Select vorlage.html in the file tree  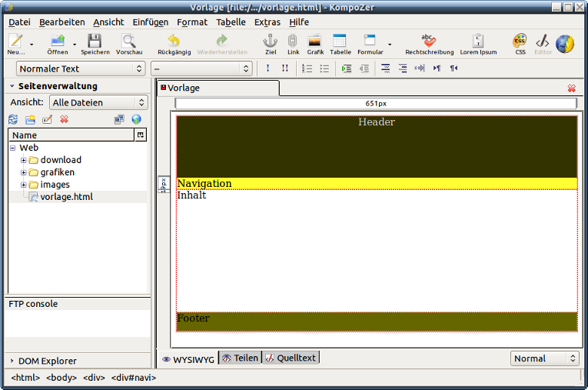[66, 197]
